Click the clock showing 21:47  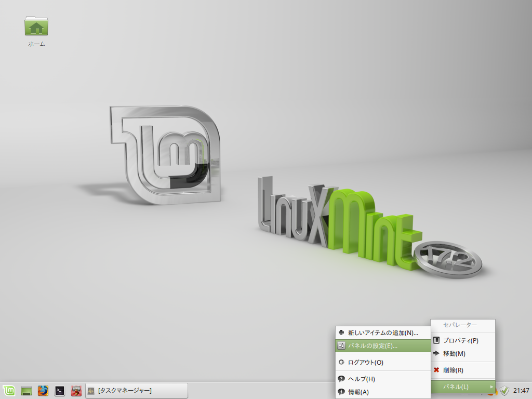click(x=521, y=390)
